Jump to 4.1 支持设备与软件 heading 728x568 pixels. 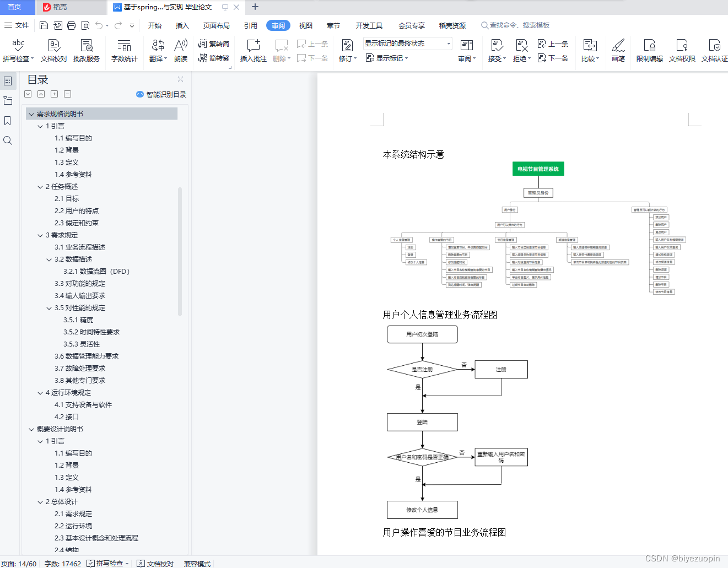point(83,405)
